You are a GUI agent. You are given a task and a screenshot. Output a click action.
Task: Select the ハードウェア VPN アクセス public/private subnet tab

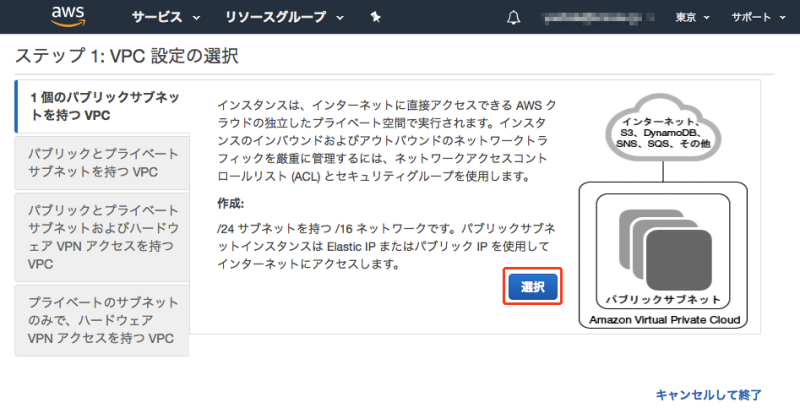[x=102, y=237]
